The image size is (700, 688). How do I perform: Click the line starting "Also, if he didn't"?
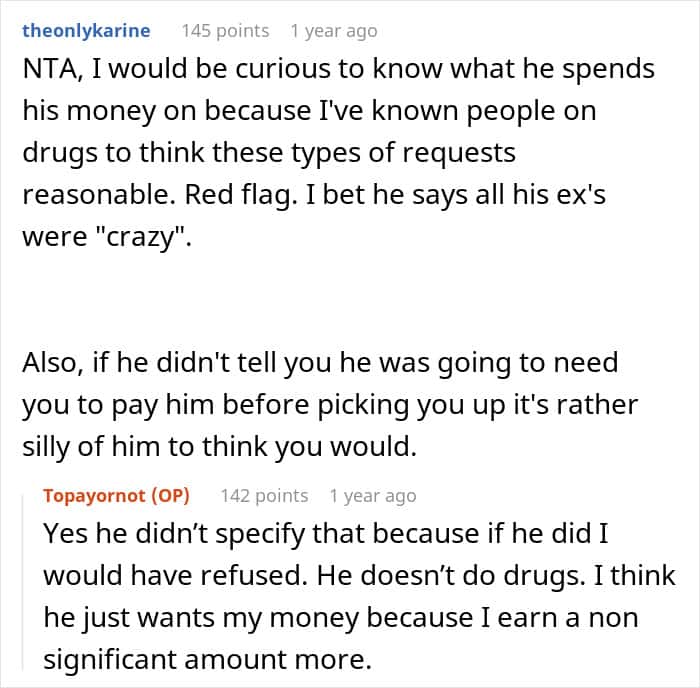click(x=320, y=363)
